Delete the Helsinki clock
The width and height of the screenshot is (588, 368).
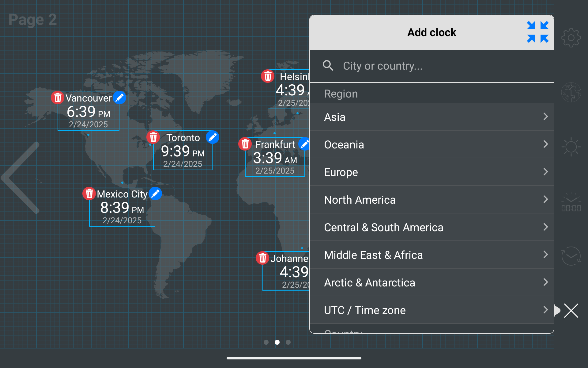tap(268, 76)
